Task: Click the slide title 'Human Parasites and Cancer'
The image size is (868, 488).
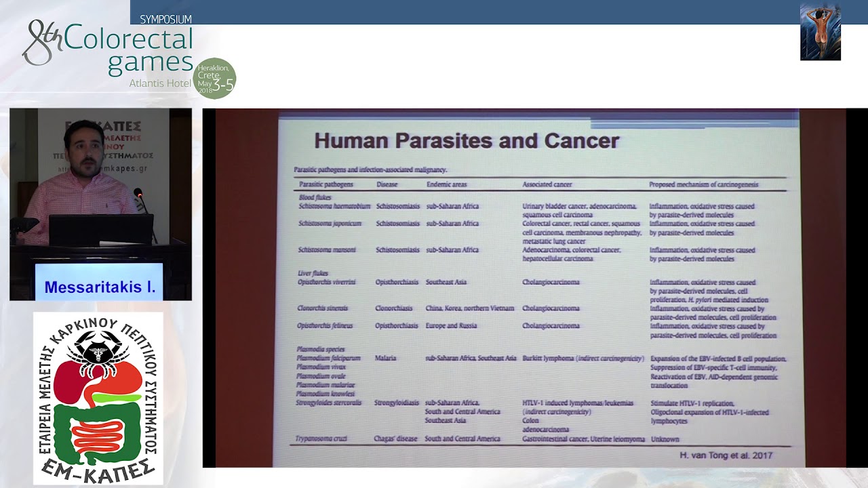Action: (467, 140)
